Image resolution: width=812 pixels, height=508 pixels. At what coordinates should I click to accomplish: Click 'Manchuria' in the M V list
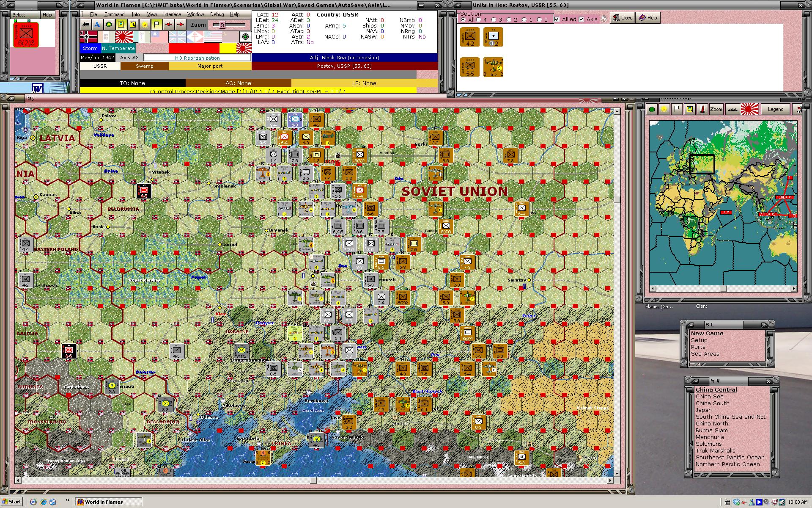coord(710,437)
